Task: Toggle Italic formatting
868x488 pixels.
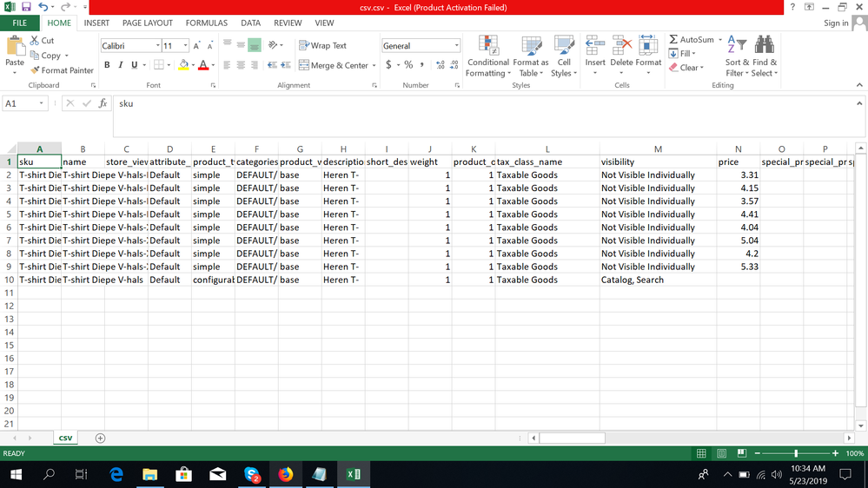Action: tap(121, 65)
